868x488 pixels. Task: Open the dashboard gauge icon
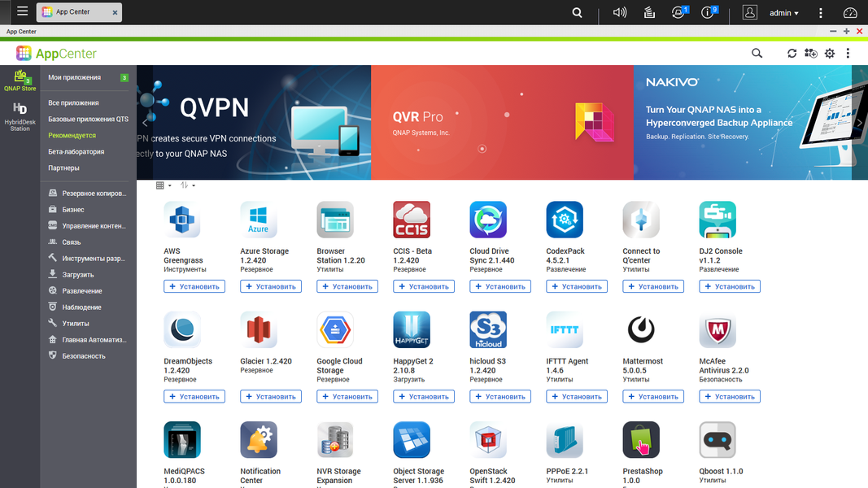(x=850, y=12)
